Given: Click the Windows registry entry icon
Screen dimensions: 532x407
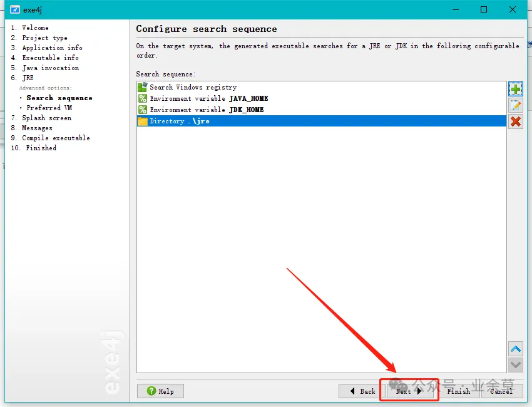Looking at the screenshot, I should [x=143, y=87].
